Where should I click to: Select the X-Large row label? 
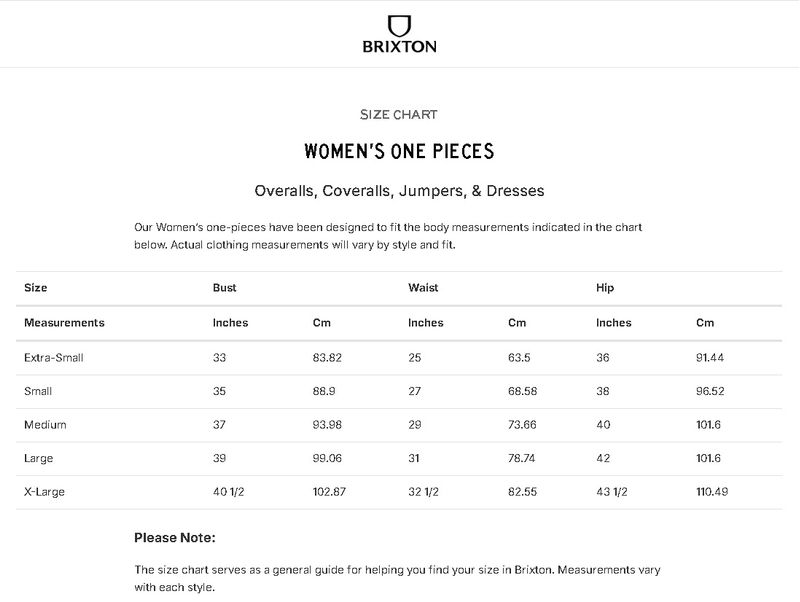point(46,492)
